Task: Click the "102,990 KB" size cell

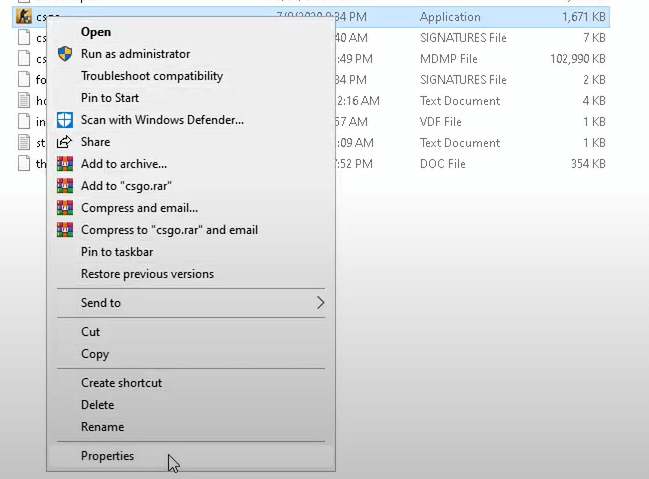Action: click(x=578, y=59)
